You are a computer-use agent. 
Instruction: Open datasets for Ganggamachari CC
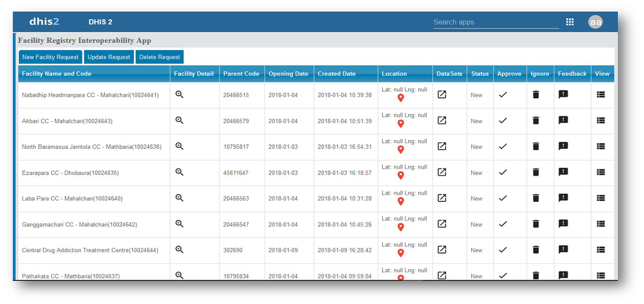[x=442, y=224]
